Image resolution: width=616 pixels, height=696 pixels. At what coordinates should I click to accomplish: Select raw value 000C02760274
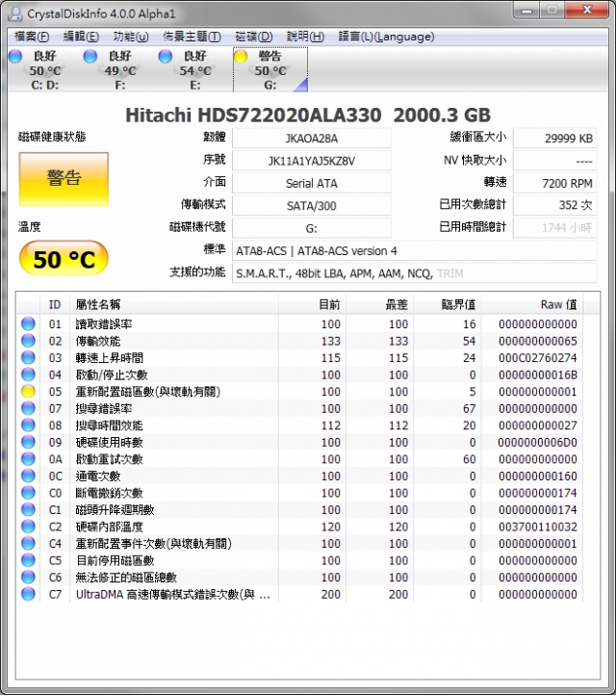click(x=537, y=358)
